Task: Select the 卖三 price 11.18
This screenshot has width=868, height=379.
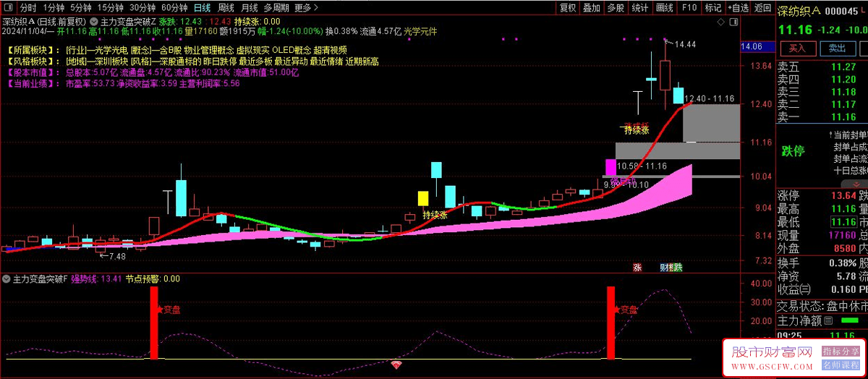Action: [843, 92]
